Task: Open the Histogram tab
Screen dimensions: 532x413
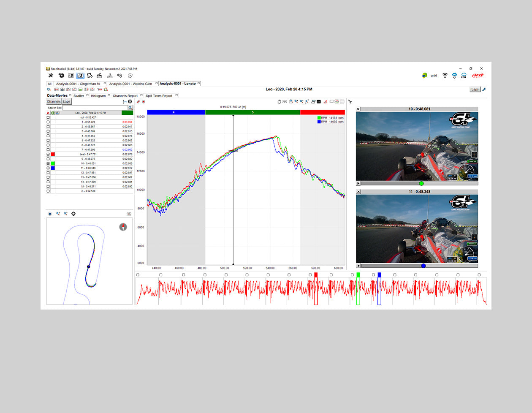Action: (x=98, y=96)
